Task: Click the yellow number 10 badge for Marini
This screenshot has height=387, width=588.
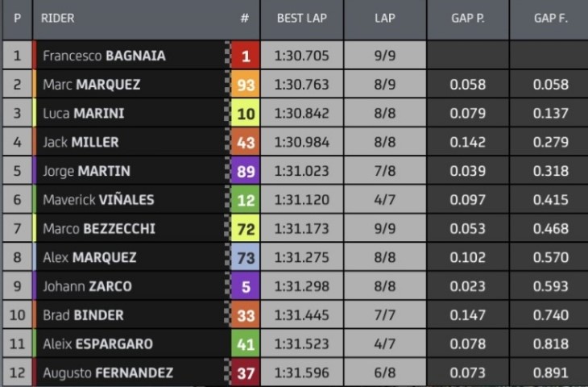Action: click(x=245, y=114)
